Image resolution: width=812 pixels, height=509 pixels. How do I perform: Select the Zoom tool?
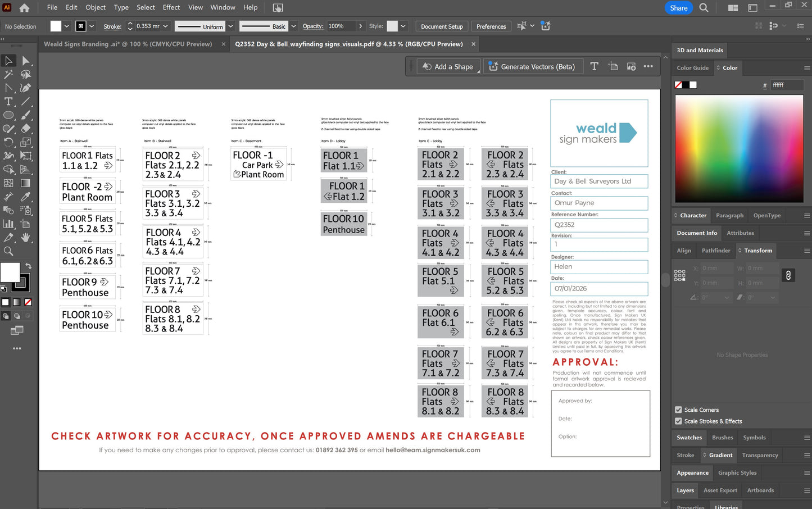(8, 251)
